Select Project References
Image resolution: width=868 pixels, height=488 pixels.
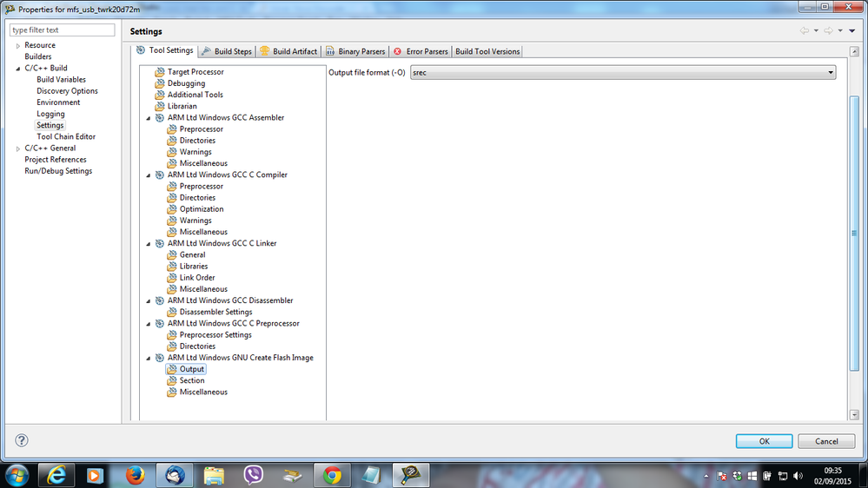[x=56, y=160]
